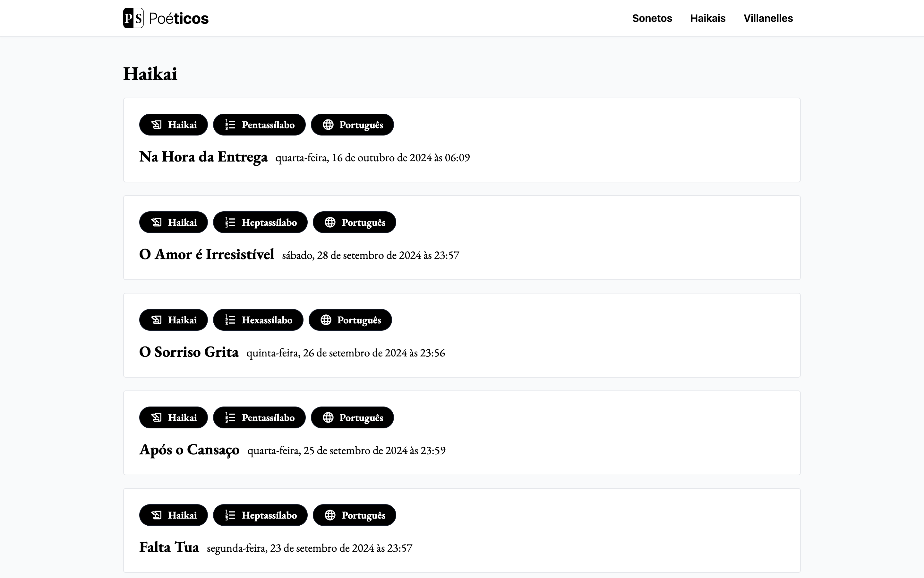Viewport: 924px width, 578px height.
Task: Open the poem Após o Cansaço
Action: click(x=189, y=450)
